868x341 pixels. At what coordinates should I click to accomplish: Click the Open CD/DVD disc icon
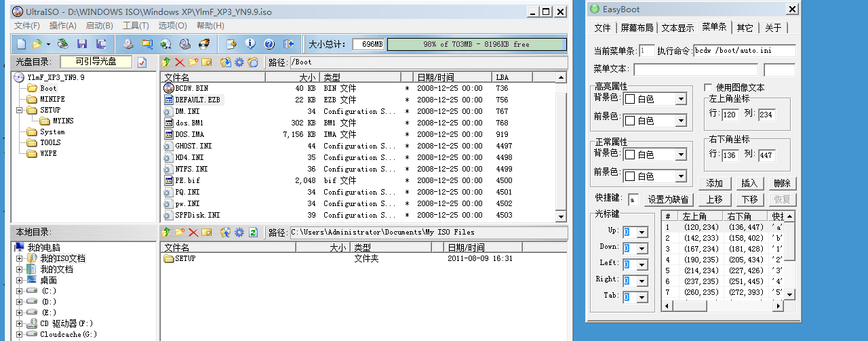[x=63, y=44]
